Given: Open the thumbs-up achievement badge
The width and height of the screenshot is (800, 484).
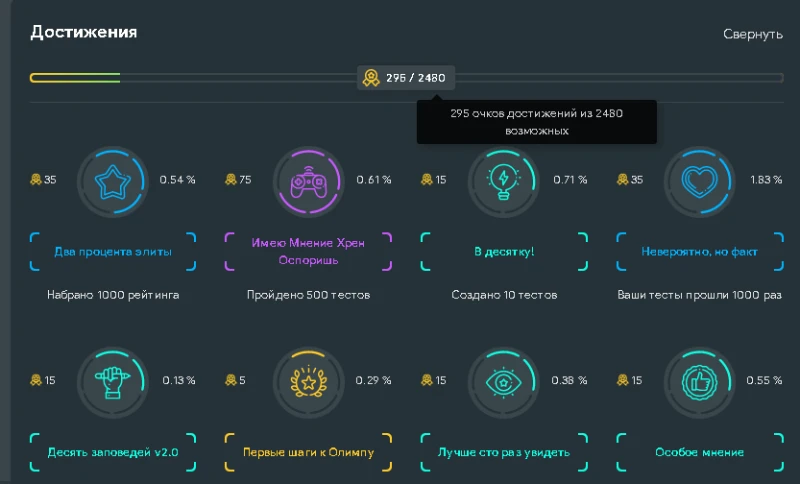Looking at the screenshot, I should coord(699,382).
